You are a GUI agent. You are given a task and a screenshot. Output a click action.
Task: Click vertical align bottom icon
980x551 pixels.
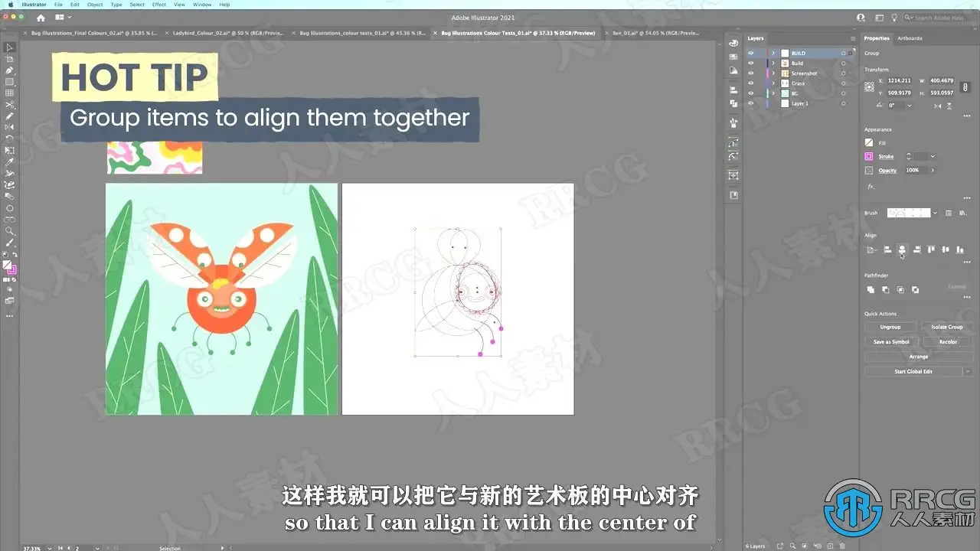pyautogui.click(x=961, y=249)
